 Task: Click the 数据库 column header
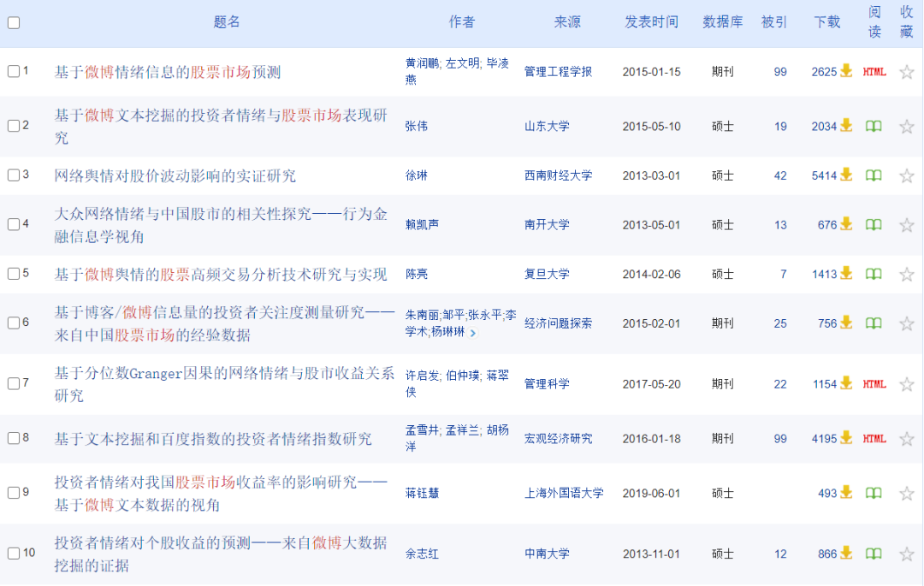[x=722, y=22]
